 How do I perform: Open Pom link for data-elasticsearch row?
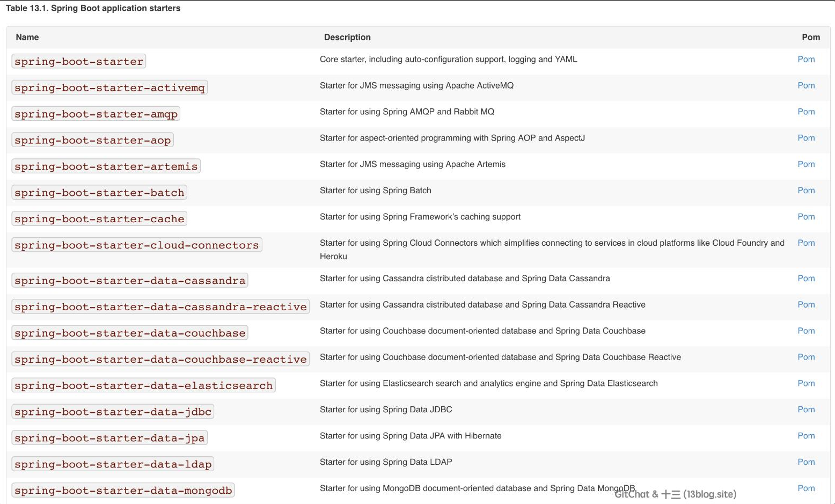click(806, 384)
